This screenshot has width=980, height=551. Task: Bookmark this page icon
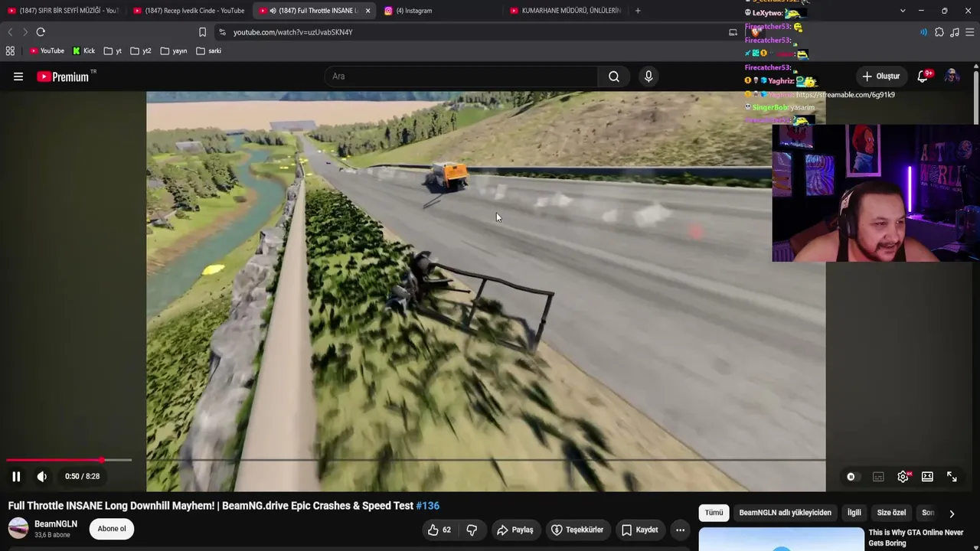[202, 32]
